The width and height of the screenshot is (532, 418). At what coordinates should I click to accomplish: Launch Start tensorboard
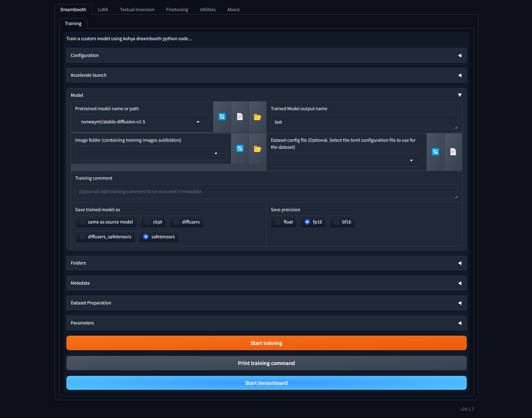(x=266, y=383)
